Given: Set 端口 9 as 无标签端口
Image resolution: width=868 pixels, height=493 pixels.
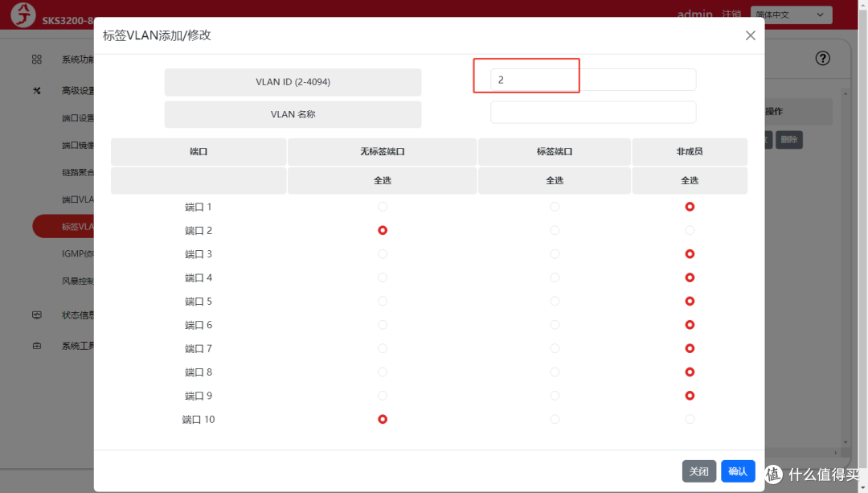Looking at the screenshot, I should [x=383, y=396].
